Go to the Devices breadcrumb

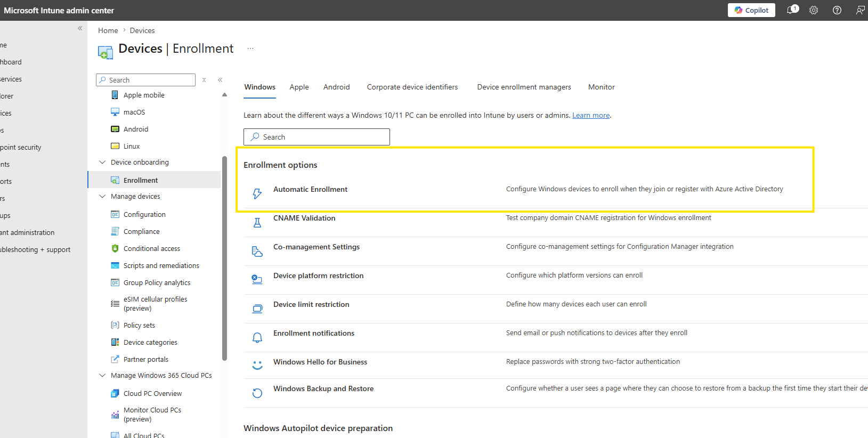(142, 30)
